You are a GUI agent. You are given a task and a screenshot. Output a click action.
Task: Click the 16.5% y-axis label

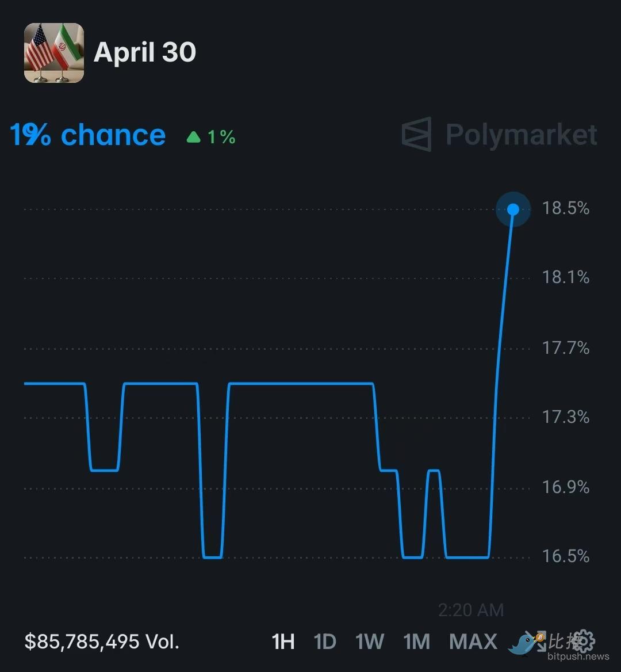(566, 556)
